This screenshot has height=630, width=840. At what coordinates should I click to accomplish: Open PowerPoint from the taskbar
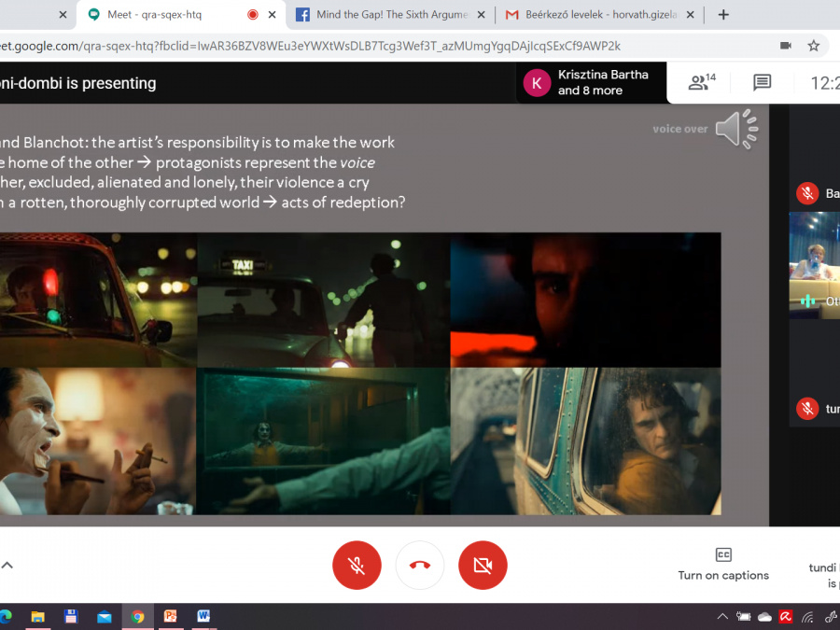click(171, 617)
